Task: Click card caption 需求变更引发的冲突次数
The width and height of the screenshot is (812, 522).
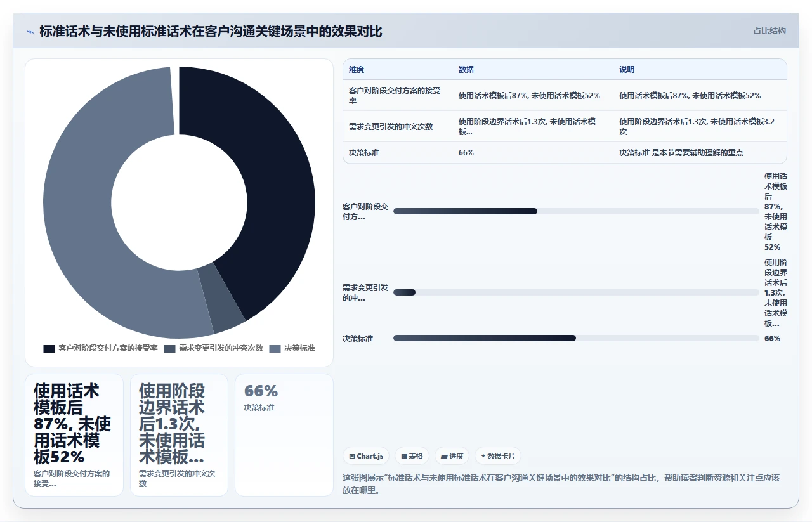Action: point(177,478)
